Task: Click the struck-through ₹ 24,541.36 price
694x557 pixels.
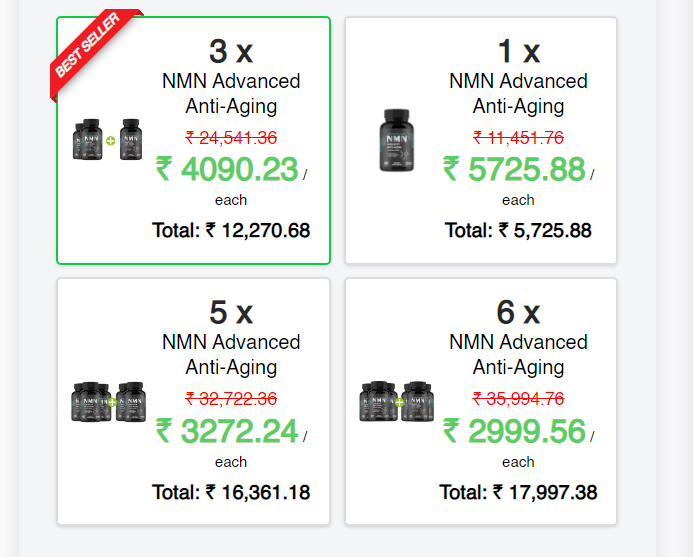Action: 231,137
